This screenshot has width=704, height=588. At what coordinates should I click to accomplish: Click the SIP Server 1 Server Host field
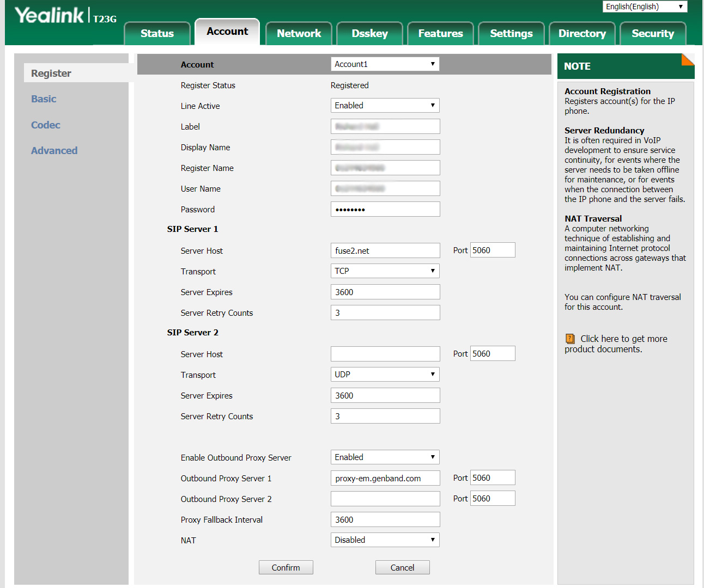point(385,250)
